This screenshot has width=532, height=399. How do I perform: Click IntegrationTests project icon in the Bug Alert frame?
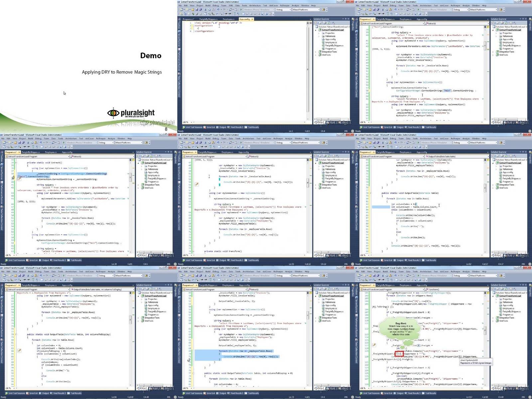pyautogui.click(x=497, y=318)
